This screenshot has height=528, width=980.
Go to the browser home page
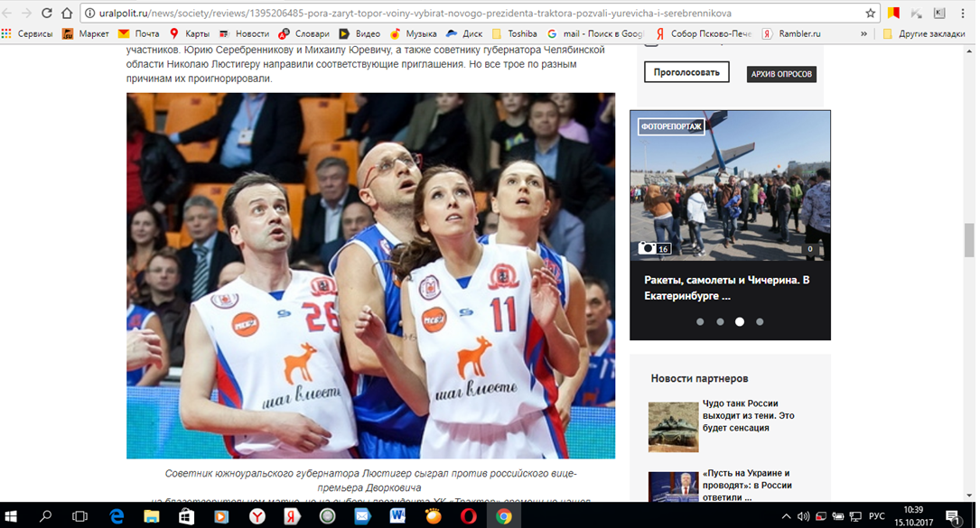tap(67, 13)
